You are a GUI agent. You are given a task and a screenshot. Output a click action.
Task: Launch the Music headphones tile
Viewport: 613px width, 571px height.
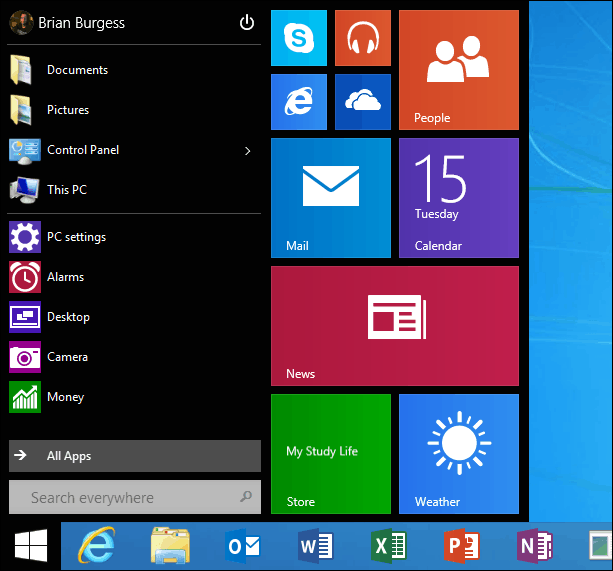pyautogui.click(x=363, y=38)
